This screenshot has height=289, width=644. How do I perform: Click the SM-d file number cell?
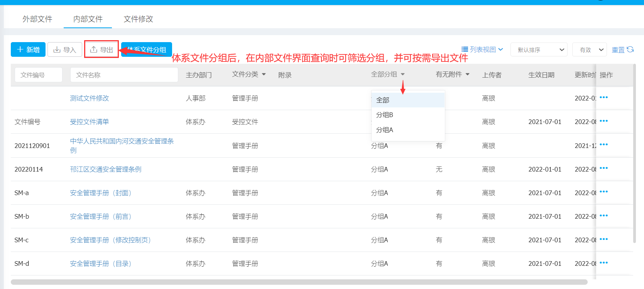22,263
